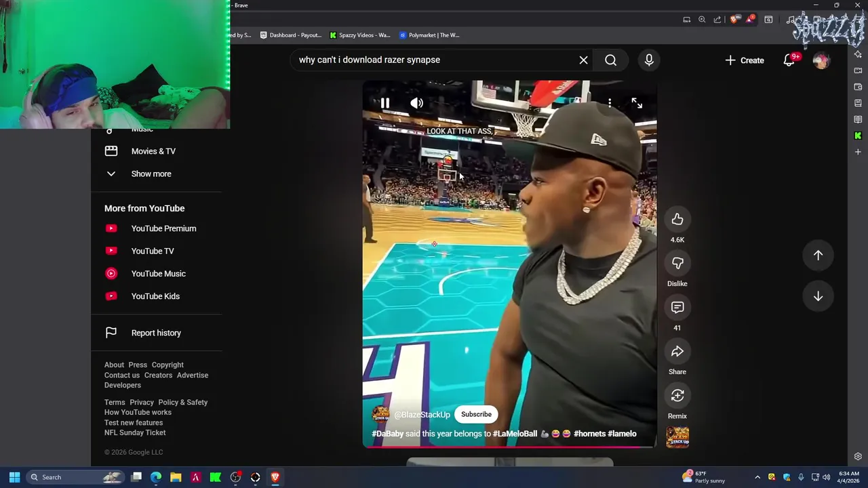The height and width of the screenshot is (488, 868).
Task: Clear the YouTube search text
Action: point(583,60)
